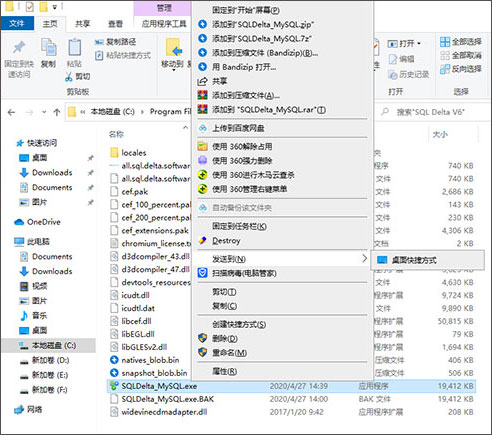
Task: Click the History button in ribbon
Action: point(408,74)
